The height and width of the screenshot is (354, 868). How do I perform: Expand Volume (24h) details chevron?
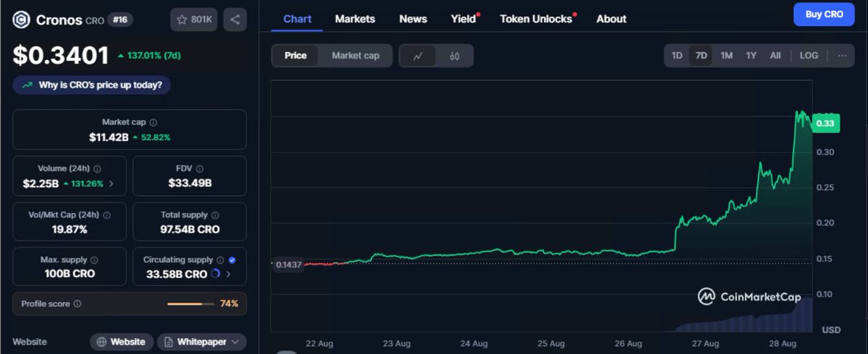tap(111, 184)
